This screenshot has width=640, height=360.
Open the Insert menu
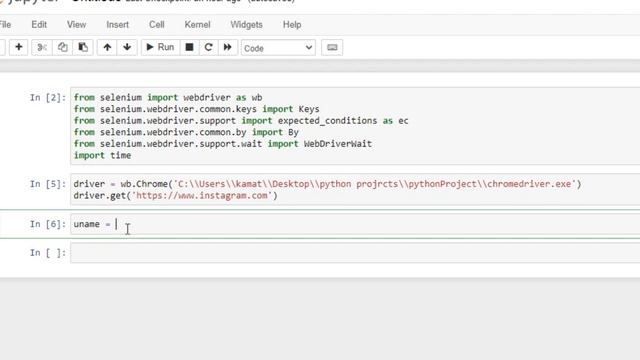pyautogui.click(x=118, y=24)
